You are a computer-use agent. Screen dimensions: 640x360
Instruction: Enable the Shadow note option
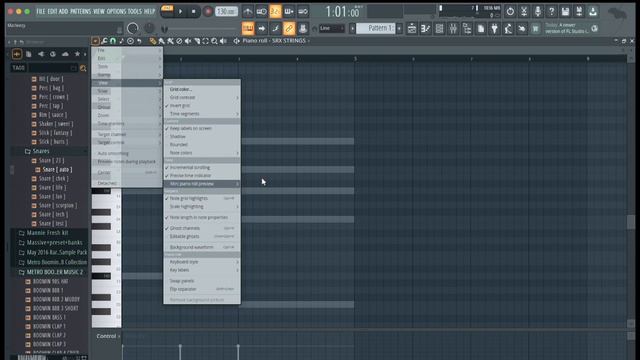click(x=202, y=136)
